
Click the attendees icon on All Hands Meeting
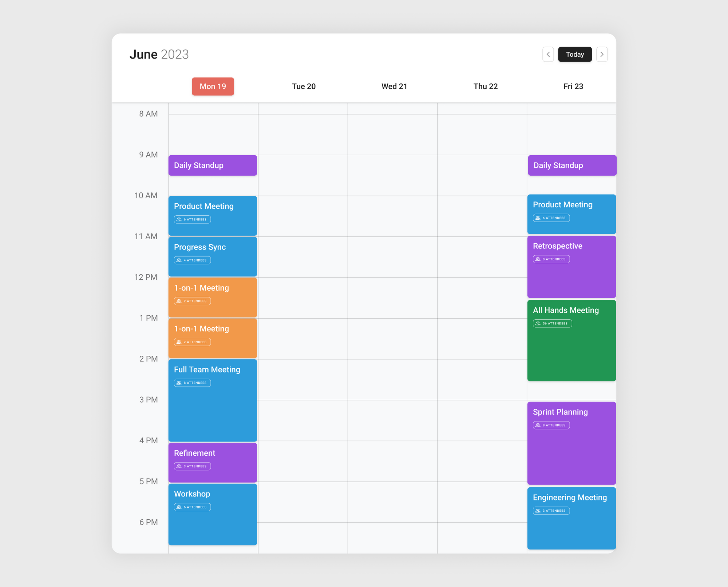tap(538, 323)
